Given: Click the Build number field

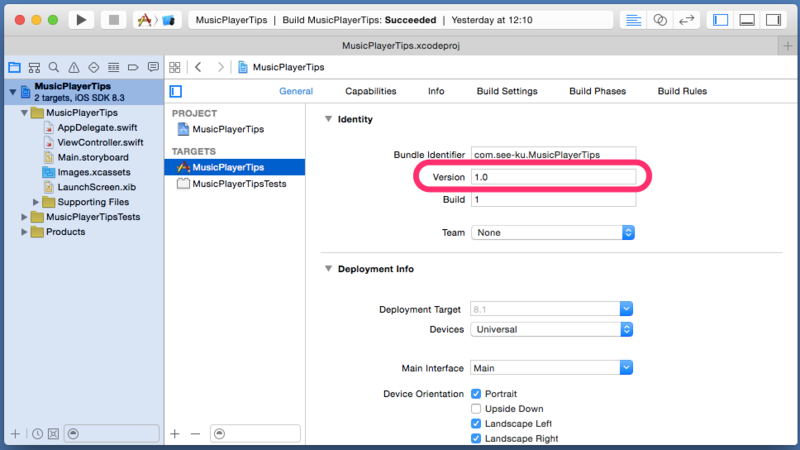Looking at the screenshot, I should click(x=553, y=199).
